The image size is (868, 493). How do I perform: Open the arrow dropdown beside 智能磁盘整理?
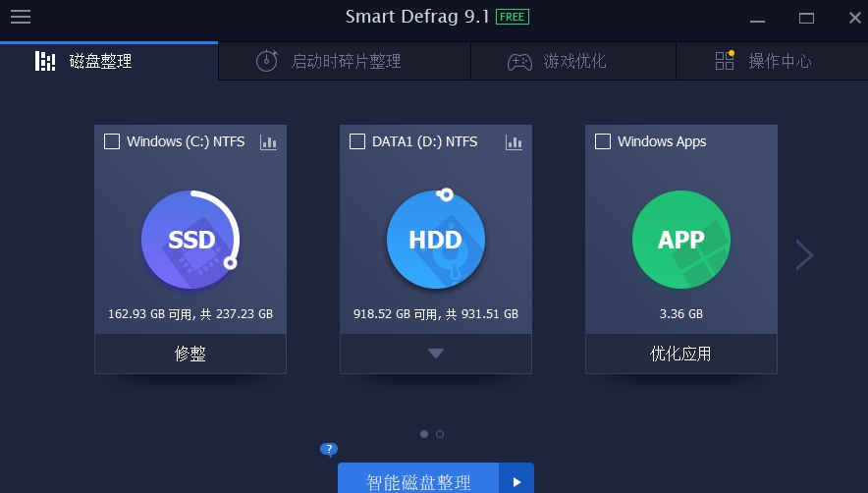516,479
